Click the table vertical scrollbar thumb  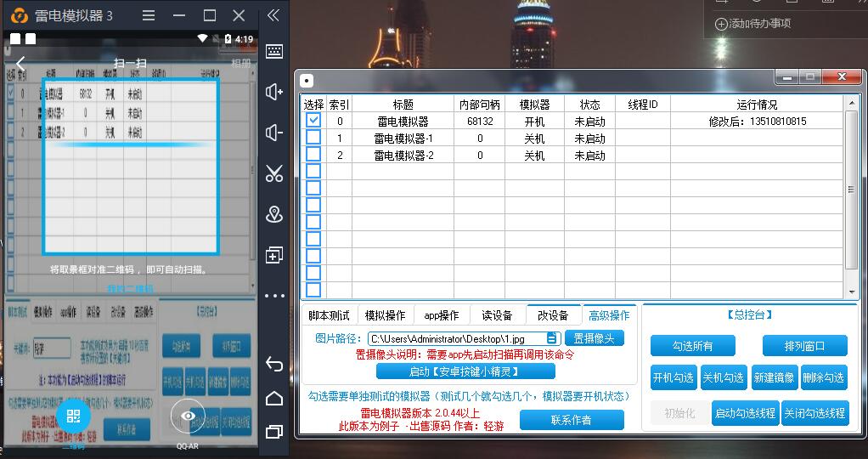pyautogui.click(x=851, y=190)
